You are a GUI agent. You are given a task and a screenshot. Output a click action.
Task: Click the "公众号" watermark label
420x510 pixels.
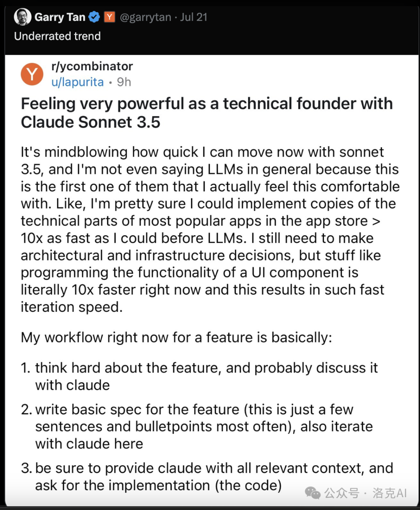(341, 493)
